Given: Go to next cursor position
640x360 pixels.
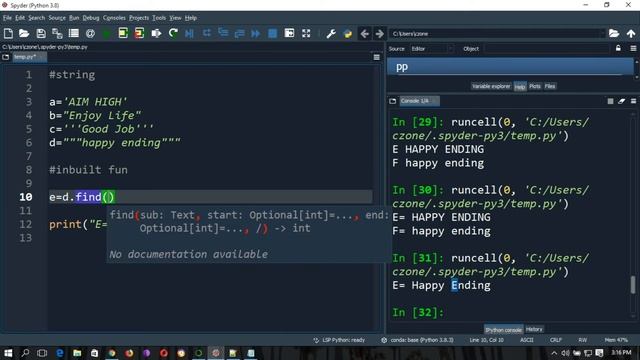Looking at the screenshot, I should (x=380, y=33).
